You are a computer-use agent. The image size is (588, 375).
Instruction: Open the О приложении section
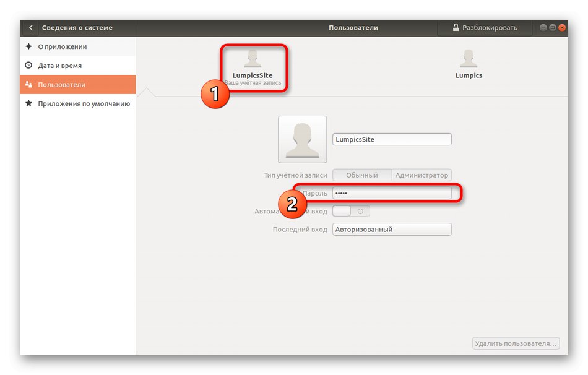(x=77, y=46)
